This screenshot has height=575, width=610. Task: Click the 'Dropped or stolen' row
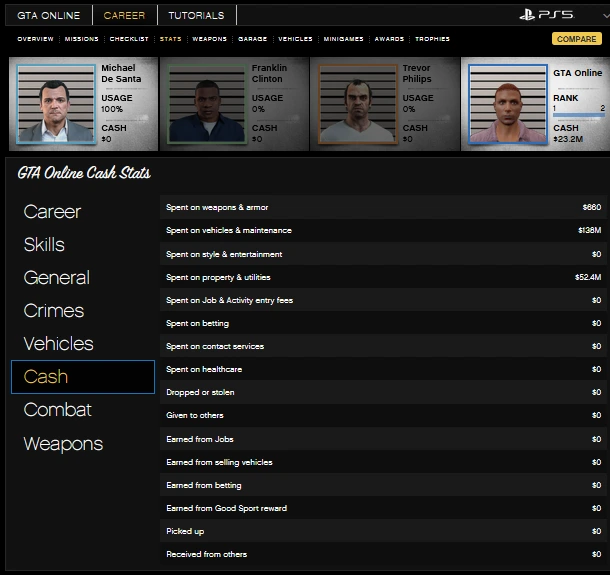point(383,392)
